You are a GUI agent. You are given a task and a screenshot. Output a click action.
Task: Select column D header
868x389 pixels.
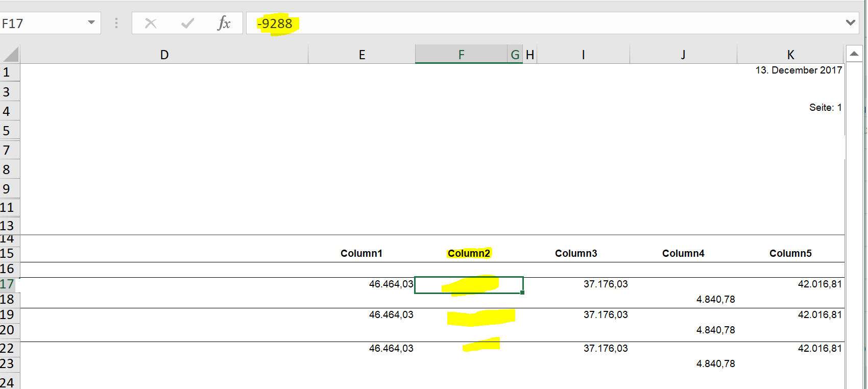(164, 55)
